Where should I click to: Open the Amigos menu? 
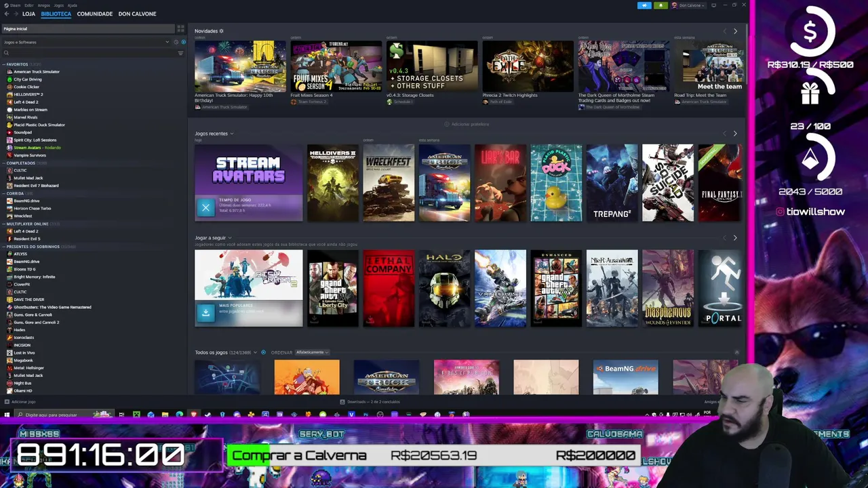[43, 5]
